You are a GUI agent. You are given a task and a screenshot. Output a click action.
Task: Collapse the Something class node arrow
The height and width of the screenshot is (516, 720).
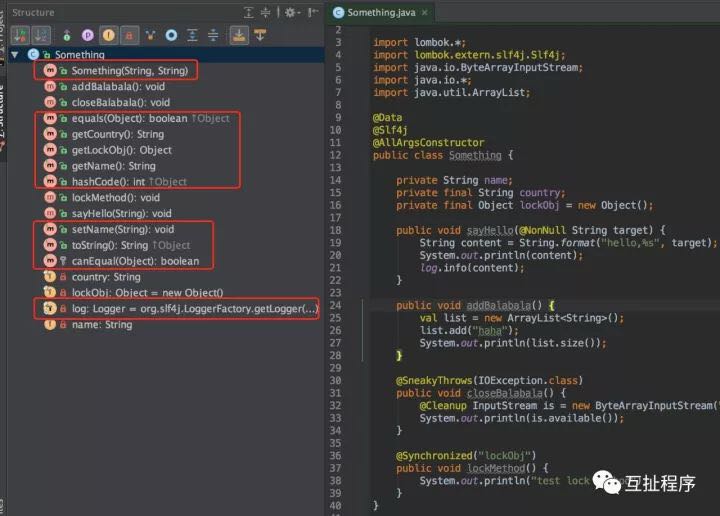(x=15, y=55)
